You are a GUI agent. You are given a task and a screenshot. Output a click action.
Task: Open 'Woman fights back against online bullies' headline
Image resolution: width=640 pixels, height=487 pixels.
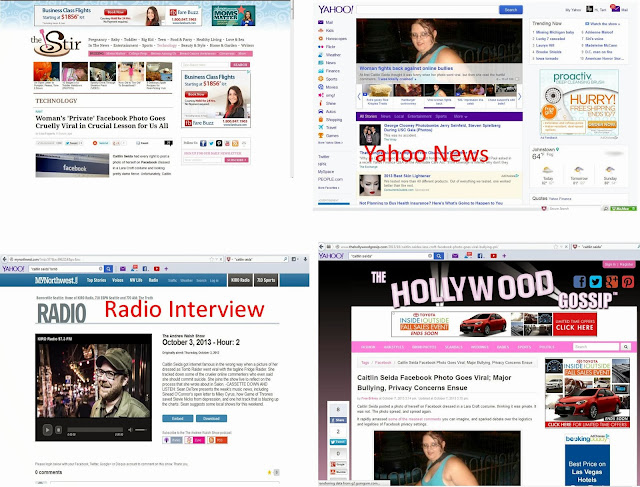pos(406,68)
